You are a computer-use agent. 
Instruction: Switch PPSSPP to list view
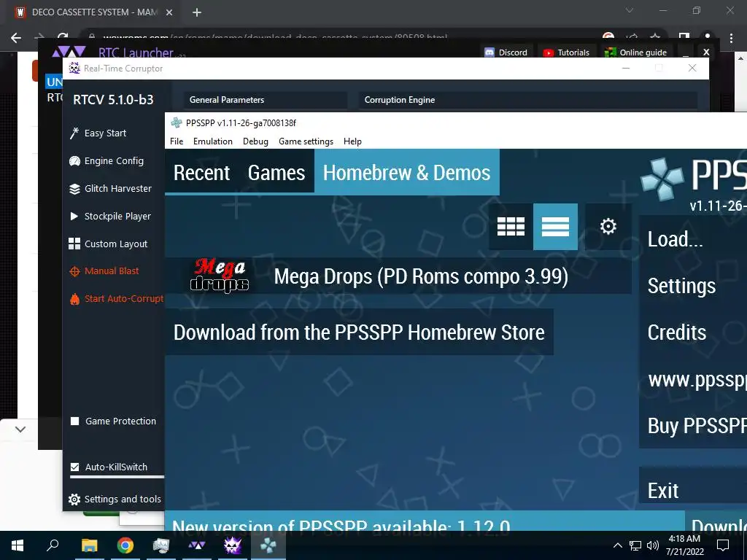tap(555, 227)
